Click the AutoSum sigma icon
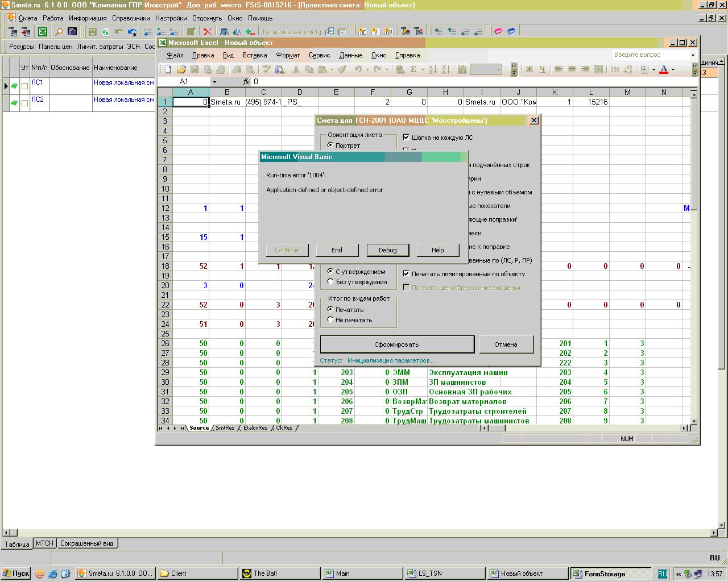728x582 pixels. (x=413, y=69)
